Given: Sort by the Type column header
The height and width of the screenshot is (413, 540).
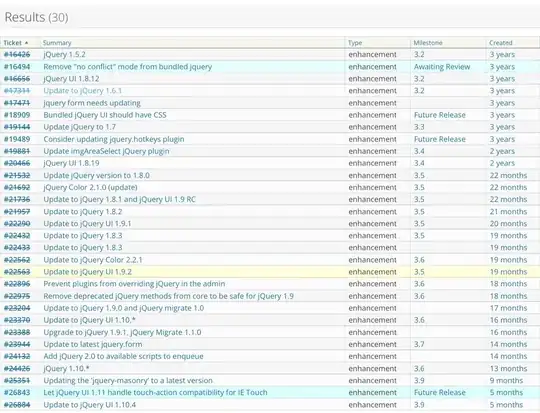Looking at the screenshot, I should [355, 43].
